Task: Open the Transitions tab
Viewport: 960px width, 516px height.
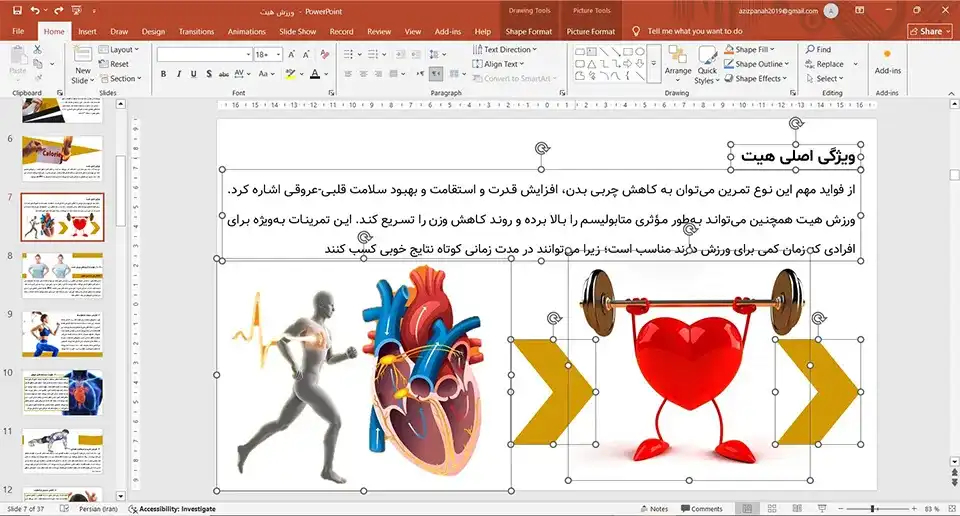Action: tap(196, 31)
